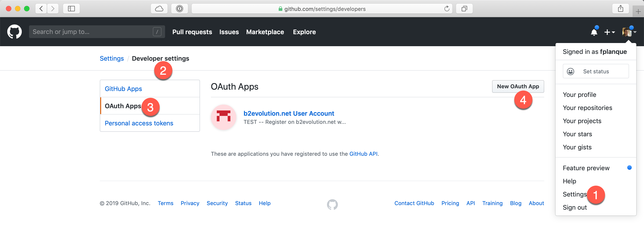Open the b2evolution.net User Account link

tap(289, 113)
